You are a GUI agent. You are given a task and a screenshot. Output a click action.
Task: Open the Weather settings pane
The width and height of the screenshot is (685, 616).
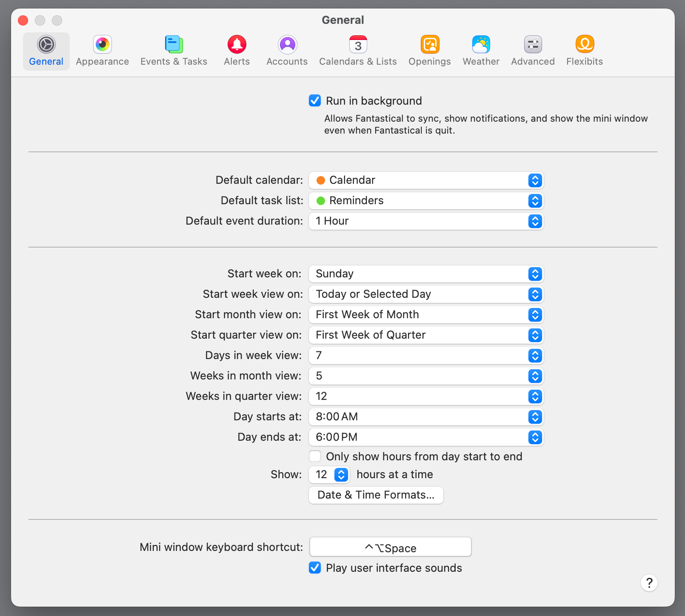pyautogui.click(x=481, y=51)
